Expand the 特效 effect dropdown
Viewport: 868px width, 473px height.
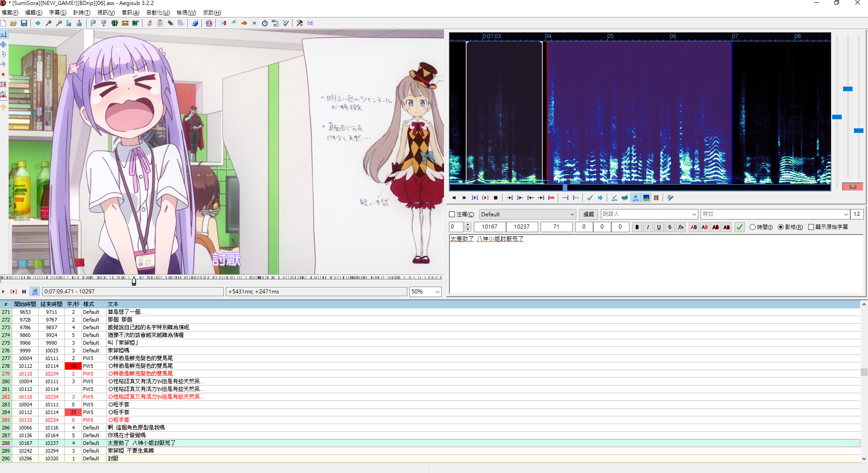[846, 215]
